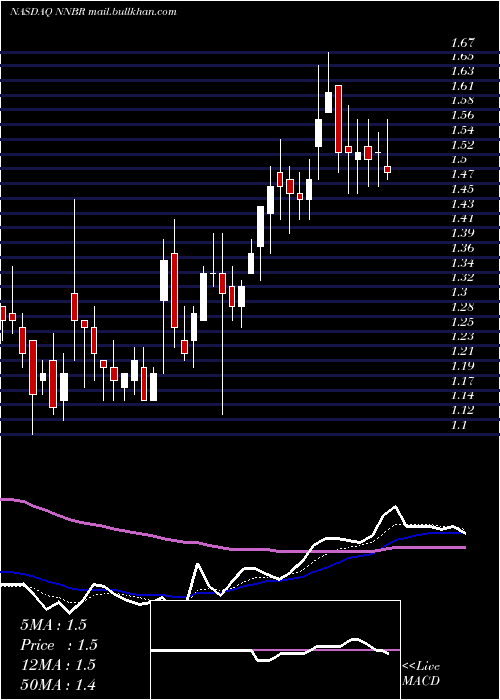Select the 1.41 price axis label
Screen dimensions: 500x700
(462, 218)
